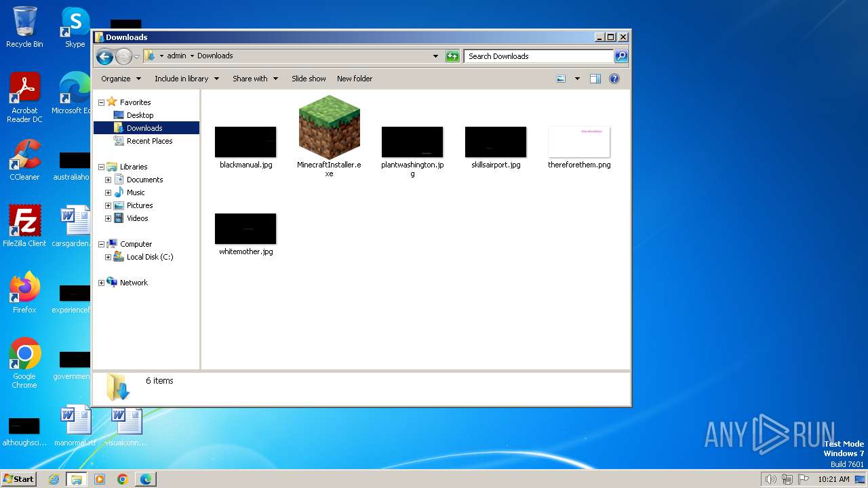Image resolution: width=868 pixels, height=488 pixels.
Task: Click the volume speaker tray icon
Action: [x=770, y=479]
